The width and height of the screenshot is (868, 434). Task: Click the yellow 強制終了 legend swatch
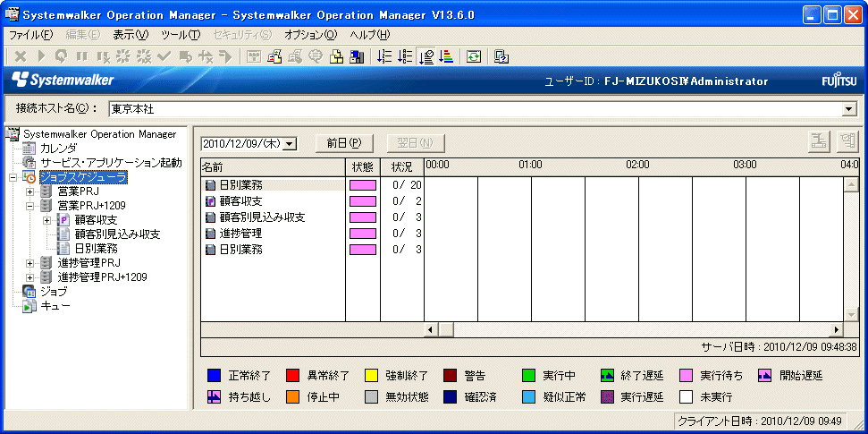[372, 375]
